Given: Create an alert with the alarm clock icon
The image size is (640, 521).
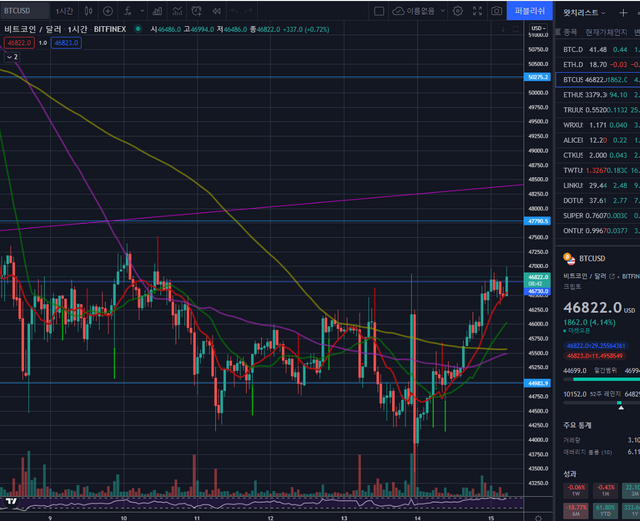Looking at the screenshot, I should [x=197, y=11].
